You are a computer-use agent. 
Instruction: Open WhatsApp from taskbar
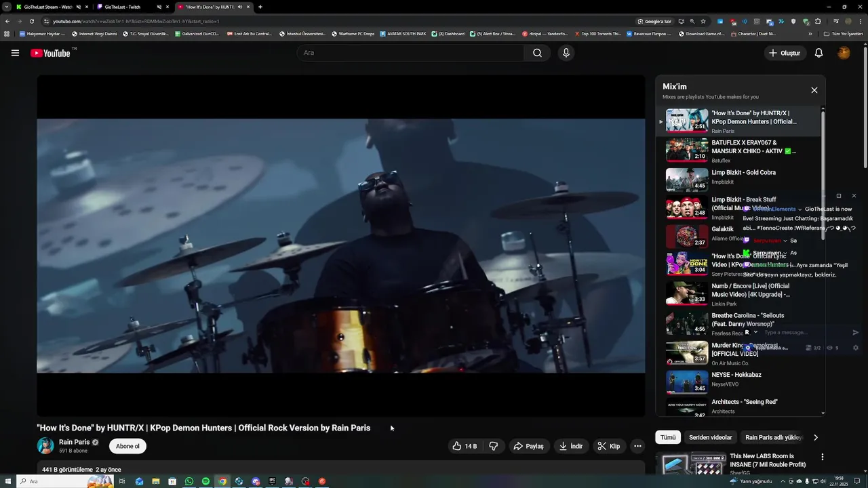pos(189,481)
